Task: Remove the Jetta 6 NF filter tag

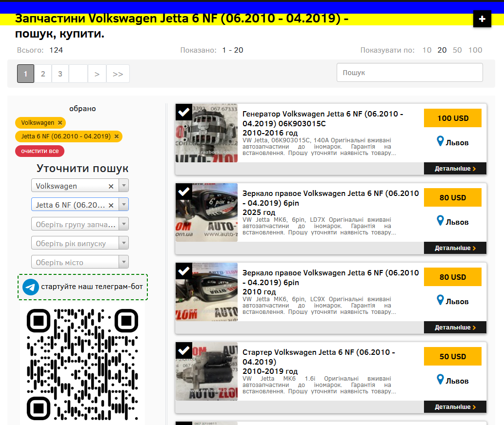Action: click(x=117, y=136)
